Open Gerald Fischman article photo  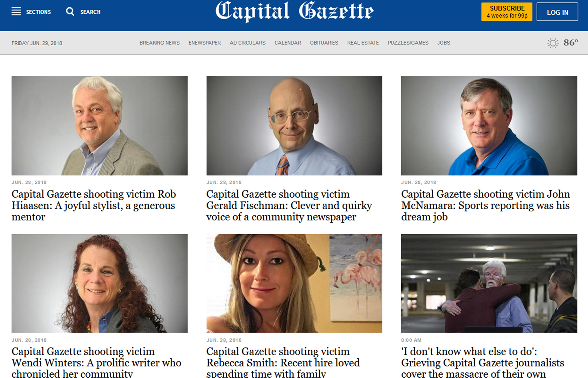pyautogui.click(x=294, y=126)
